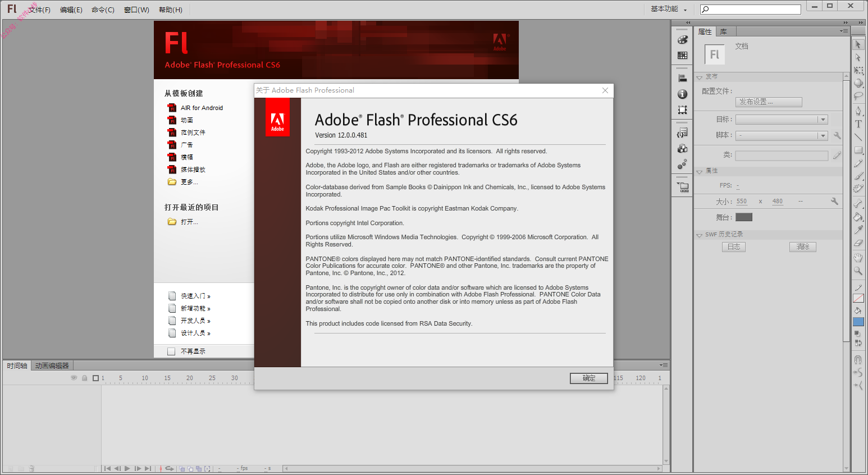Toggle Snap to Objects magnet
The width and height of the screenshot is (868, 475).
[x=858, y=359]
